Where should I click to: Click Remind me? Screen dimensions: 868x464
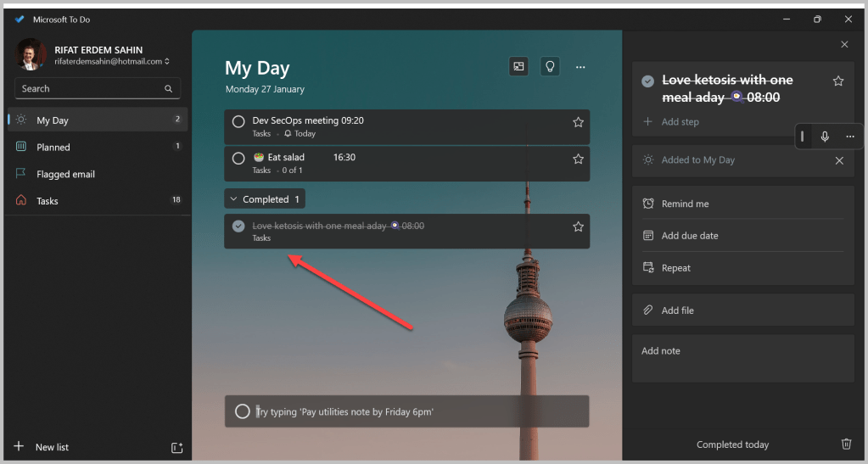click(x=743, y=204)
